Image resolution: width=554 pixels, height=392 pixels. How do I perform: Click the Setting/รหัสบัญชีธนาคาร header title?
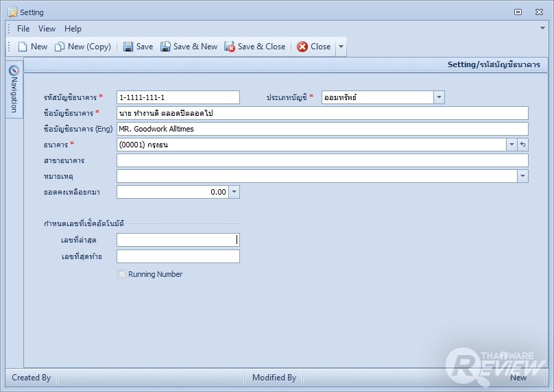[x=494, y=64]
